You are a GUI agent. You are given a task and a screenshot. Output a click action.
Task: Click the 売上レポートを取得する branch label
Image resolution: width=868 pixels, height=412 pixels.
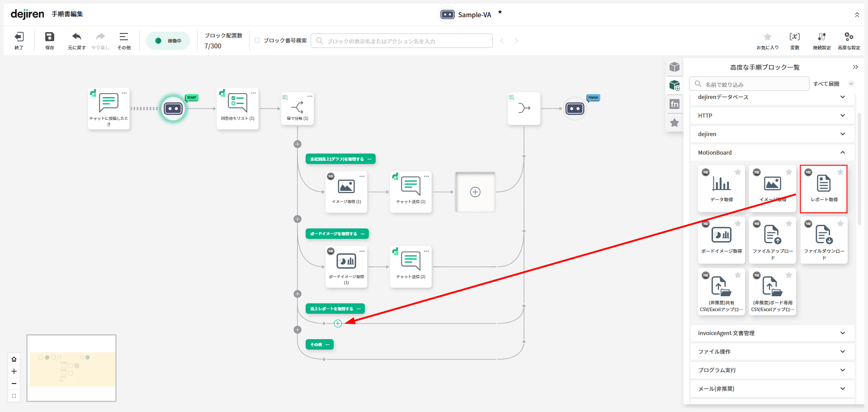[331, 309]
